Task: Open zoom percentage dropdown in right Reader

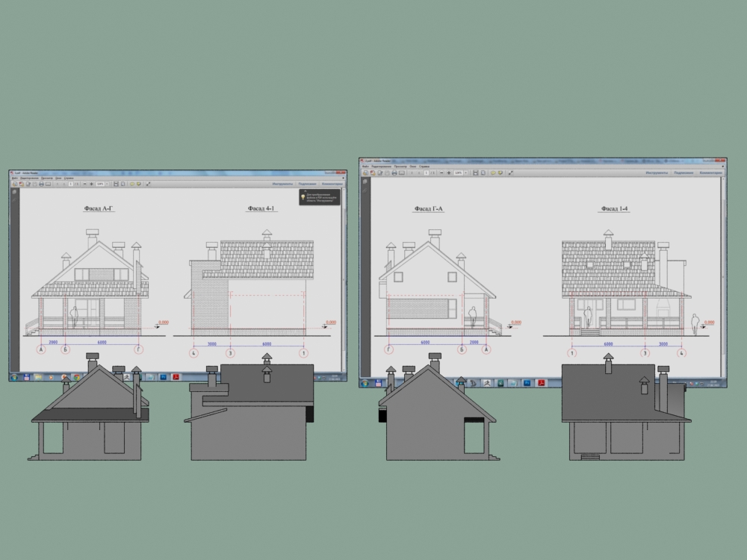Action: tap(466, 173)
